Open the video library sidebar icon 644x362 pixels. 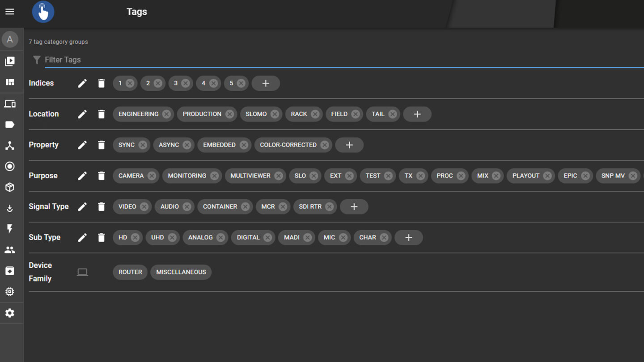coord(10,61)
